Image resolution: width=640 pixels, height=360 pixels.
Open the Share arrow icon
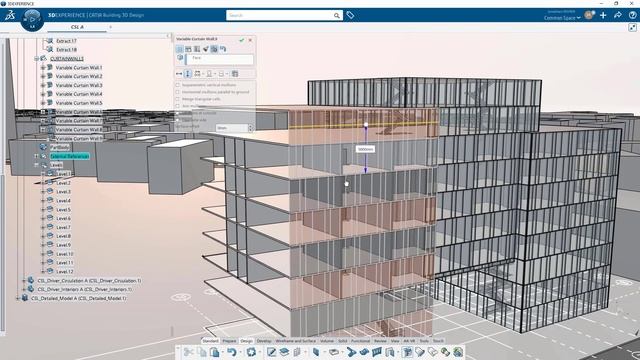coord(618,15)
